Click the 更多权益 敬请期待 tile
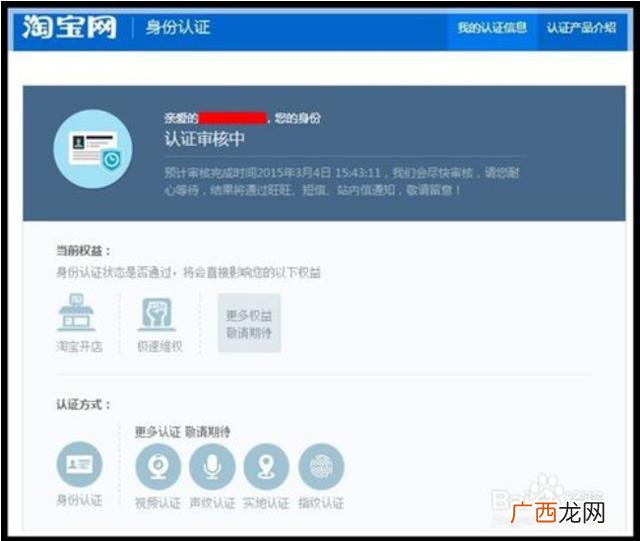 point(249,323)
